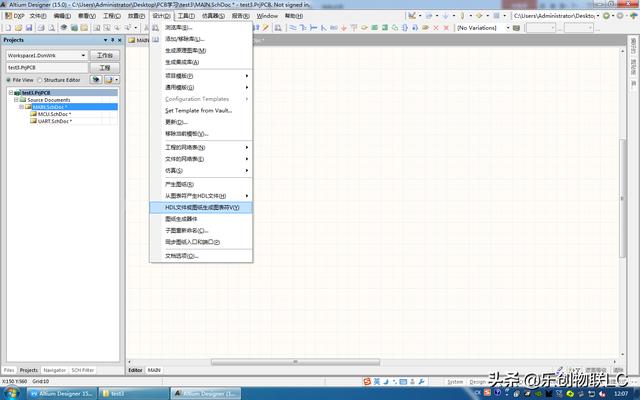Click the open folder toolbar icon
The image size is (640, 400).
(x=18, y=28)
